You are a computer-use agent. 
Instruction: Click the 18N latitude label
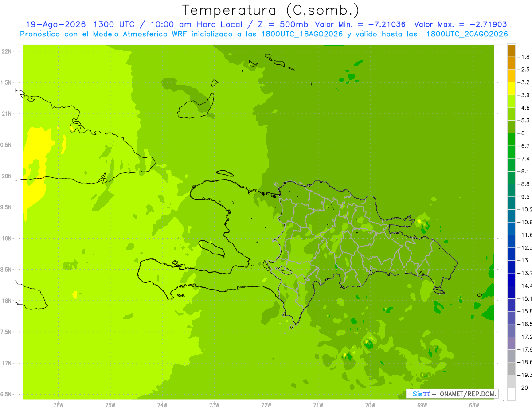(7, 301)
